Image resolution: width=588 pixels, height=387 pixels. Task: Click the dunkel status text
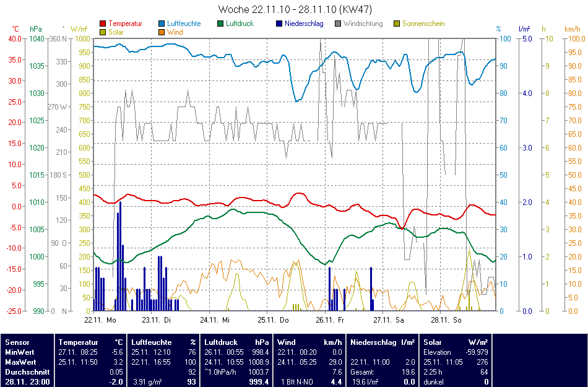tap(433, 382)
